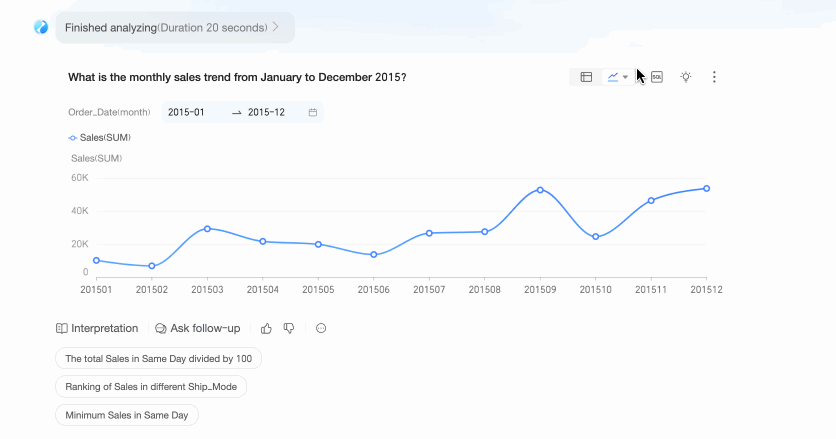Click the 201501 x-axis label
The height and width of the screenshot is (439, 836).
(x=97, y=290)
